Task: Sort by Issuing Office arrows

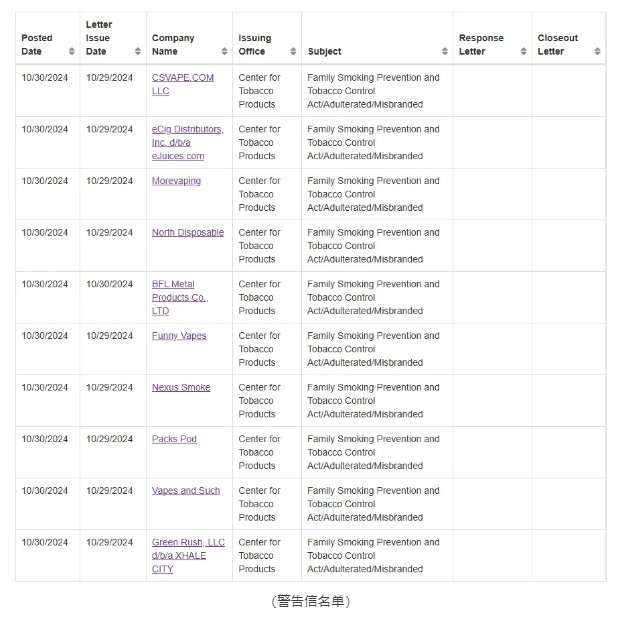Action: pos(293,51)
